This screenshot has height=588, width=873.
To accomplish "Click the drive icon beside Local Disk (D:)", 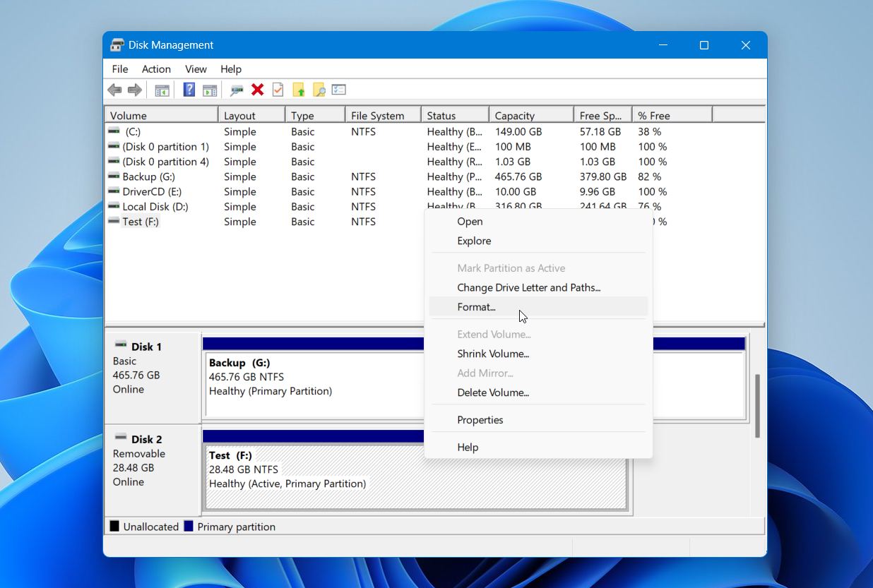I will pyautogui.click(x=114, y=206).
